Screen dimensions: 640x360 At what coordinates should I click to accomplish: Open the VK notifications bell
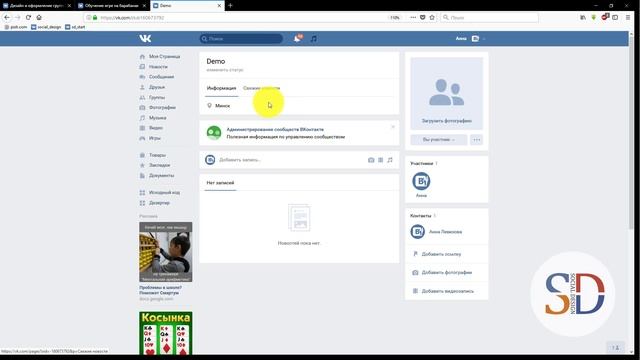pyautogui.click(x=298, y=38)
